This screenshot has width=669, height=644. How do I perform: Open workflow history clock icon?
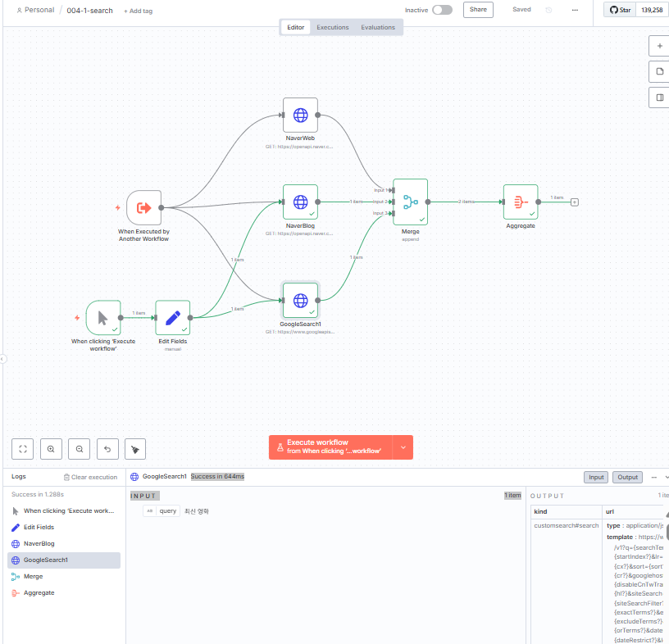click(548, 10)
